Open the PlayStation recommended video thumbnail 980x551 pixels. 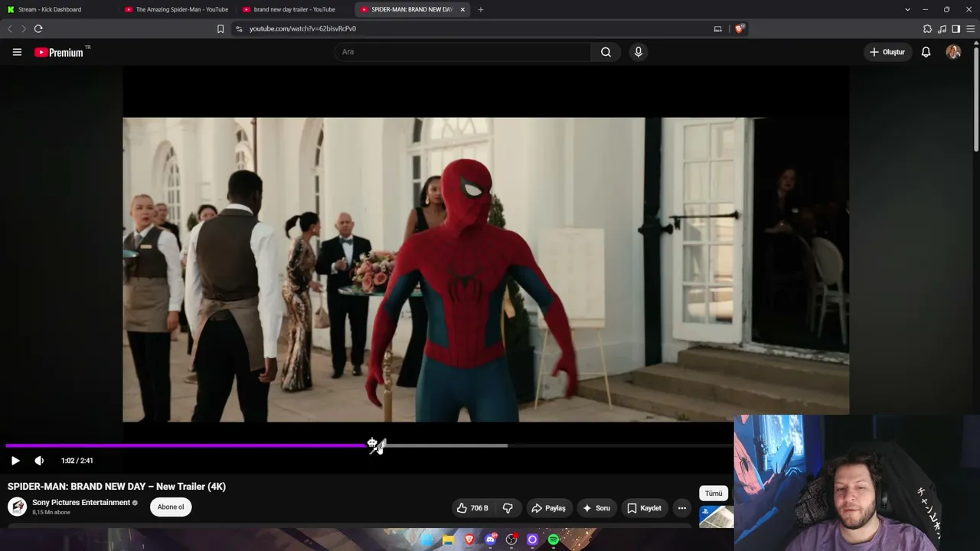pos(717,517)
